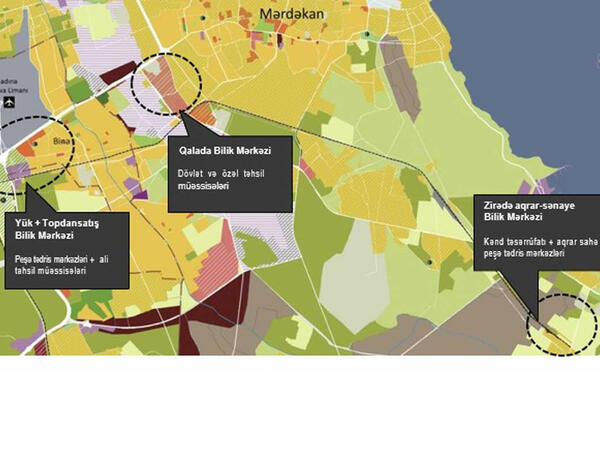Click the Mərdəkan place label
The height and width of the screenshot is (460, 600).
tap(292, 14)
